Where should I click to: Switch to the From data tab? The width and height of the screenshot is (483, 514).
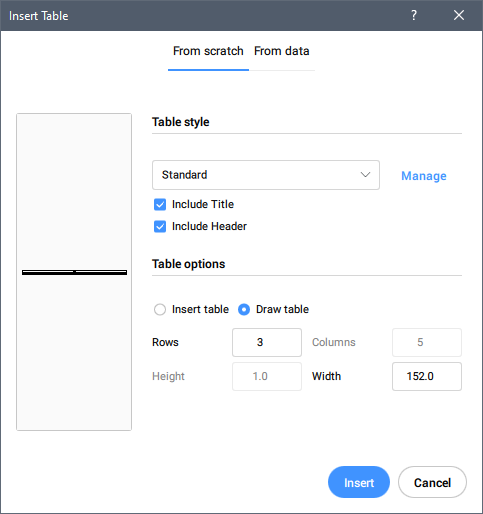click(x=282, y=51)
